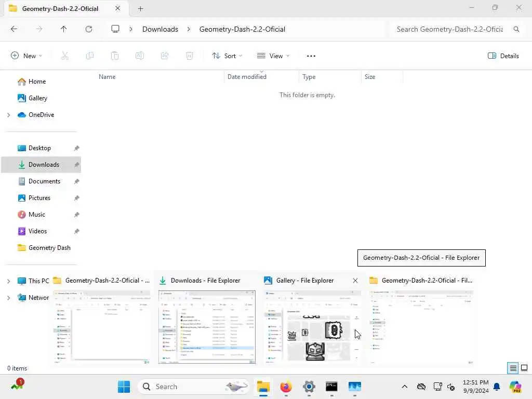
Task: Add a new File Explorer tab
Action: [x=140, y=8]
